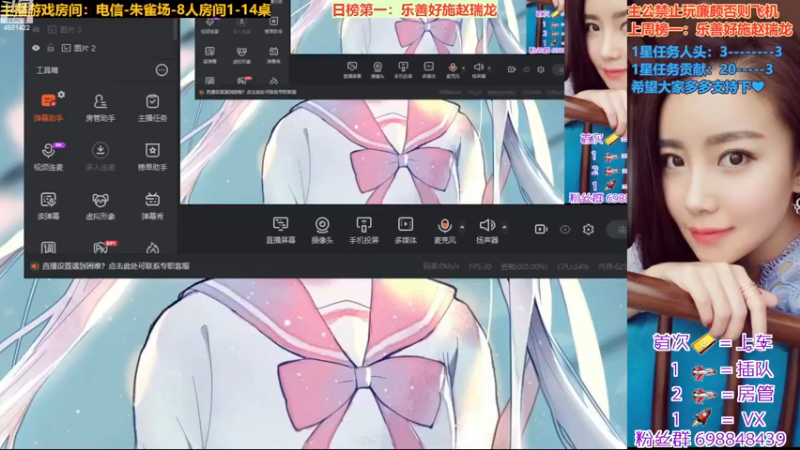Click the speaker notice icon in status bar
This screenshot has width=800, height=450.
click(x=34, y=266)
